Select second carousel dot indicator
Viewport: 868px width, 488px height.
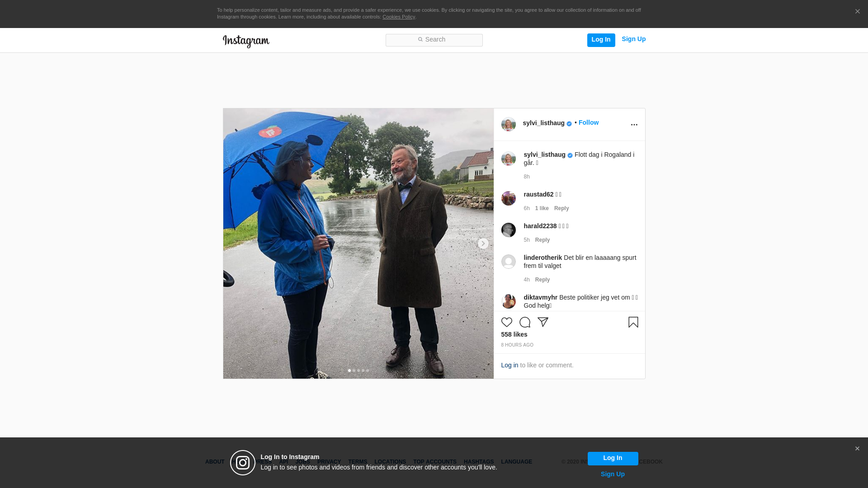coord(354,371)
